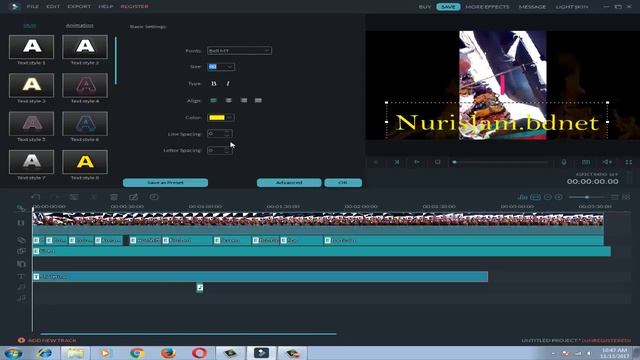
Task: Open Google Chrome from the taskbar
Action: coord(137,353)
